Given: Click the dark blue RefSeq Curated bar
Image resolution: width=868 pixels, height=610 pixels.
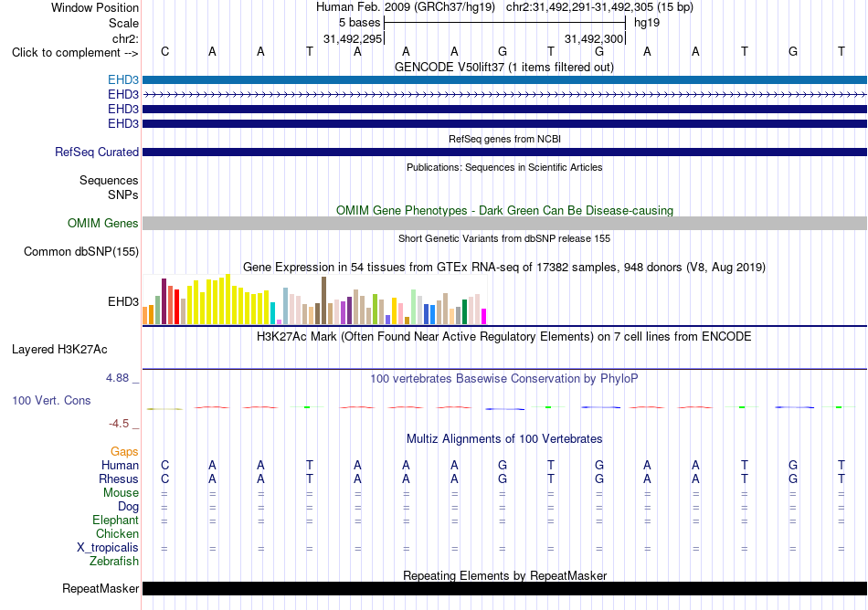Looking at the screenshot, I should click(504, 152).
